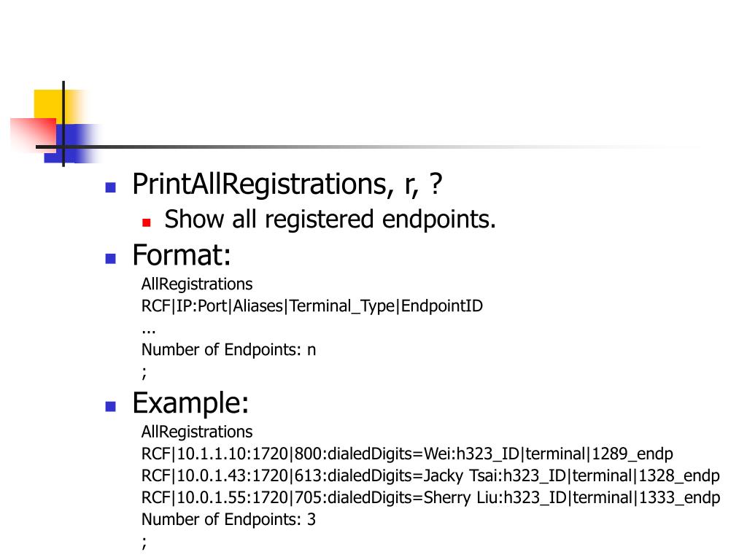Click the red gradient square in logo

(34, 133)
